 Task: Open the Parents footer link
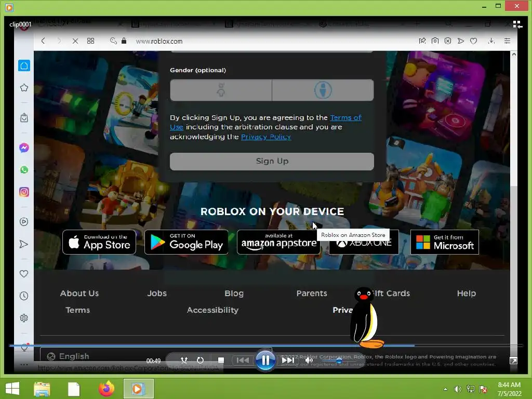tap(312, 293)
